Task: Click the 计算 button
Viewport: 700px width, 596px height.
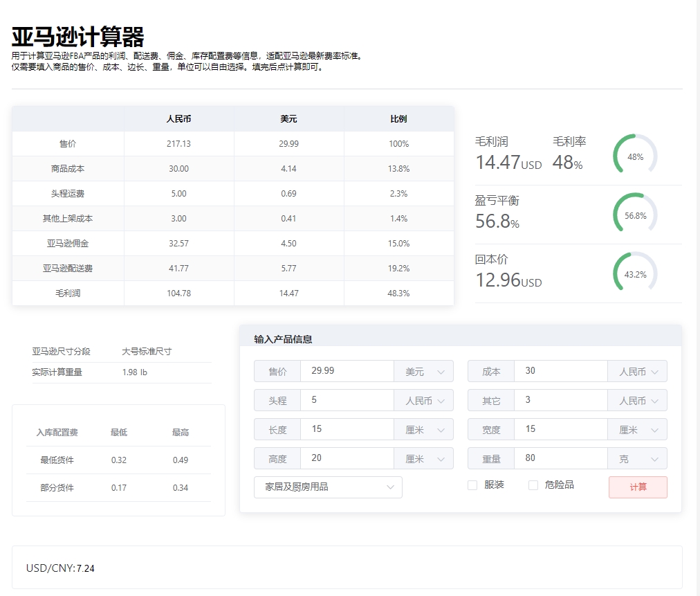Action: pos(638,487)
